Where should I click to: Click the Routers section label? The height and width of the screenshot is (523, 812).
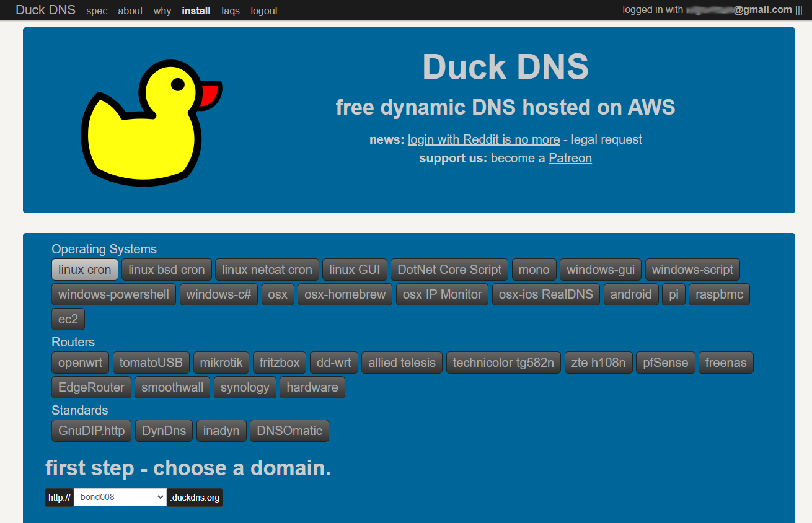(x=73, y=342)
